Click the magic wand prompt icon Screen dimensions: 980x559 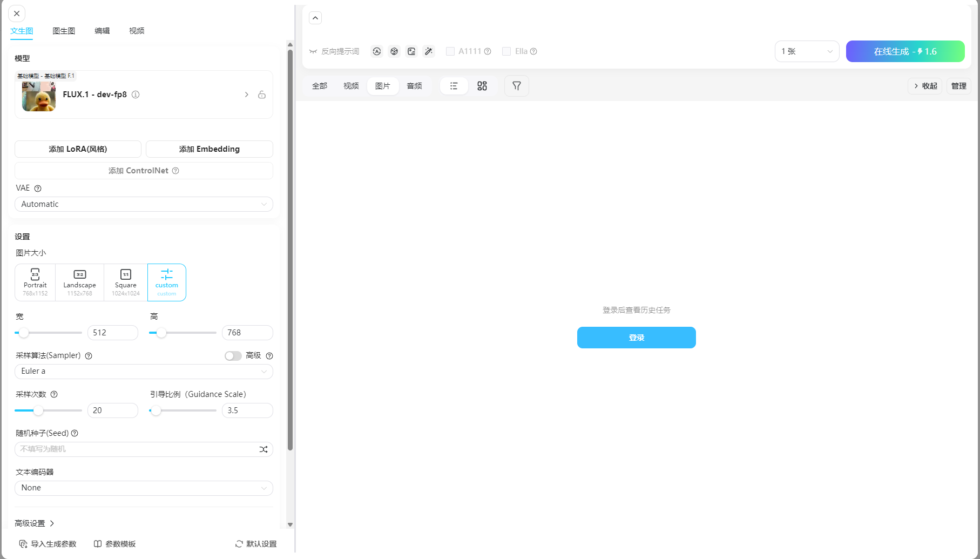click(429, 51)
